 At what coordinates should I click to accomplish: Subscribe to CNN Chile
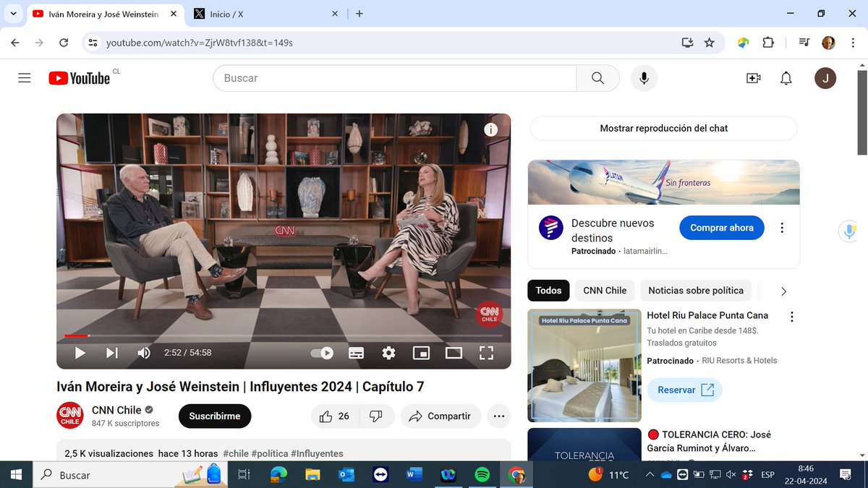215,416
